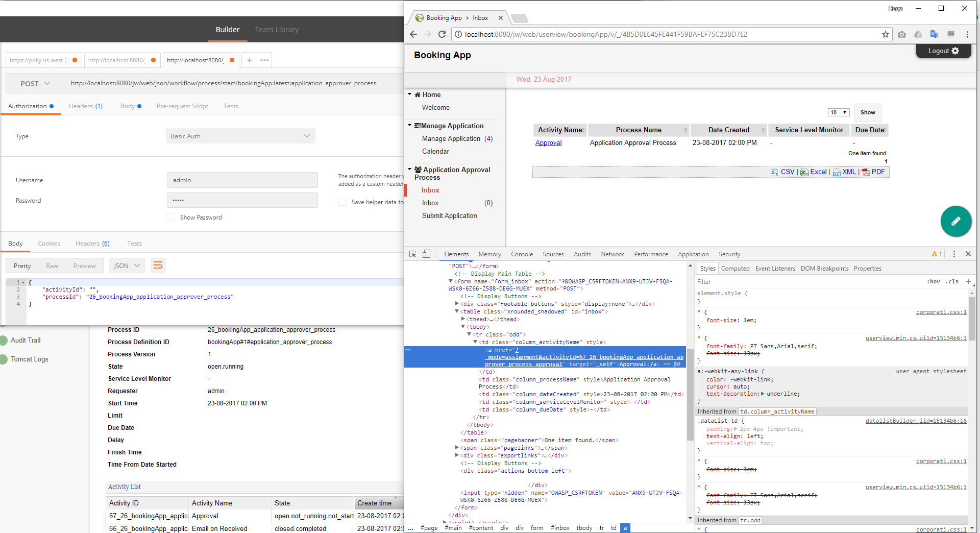Bookmark page with the star icon

click(x=885, y=34)
